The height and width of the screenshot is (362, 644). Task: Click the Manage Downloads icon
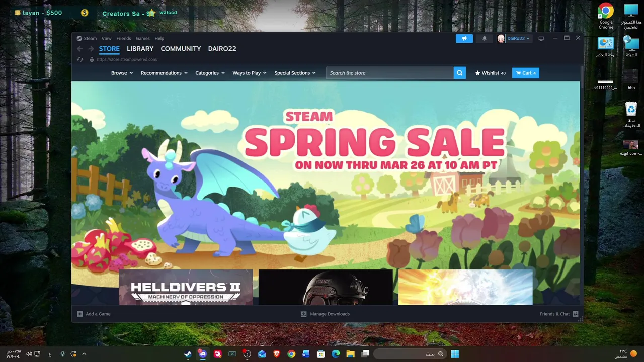303,314
